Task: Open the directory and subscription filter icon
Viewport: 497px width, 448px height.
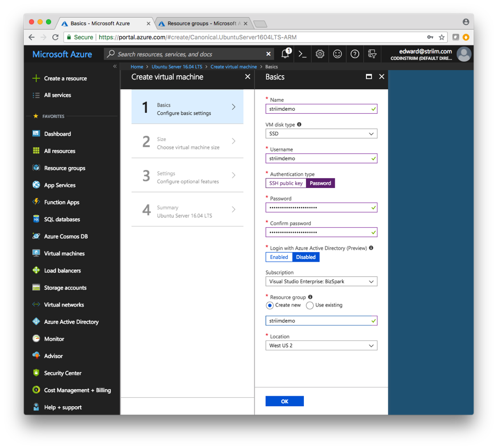Action: point(372,54)
